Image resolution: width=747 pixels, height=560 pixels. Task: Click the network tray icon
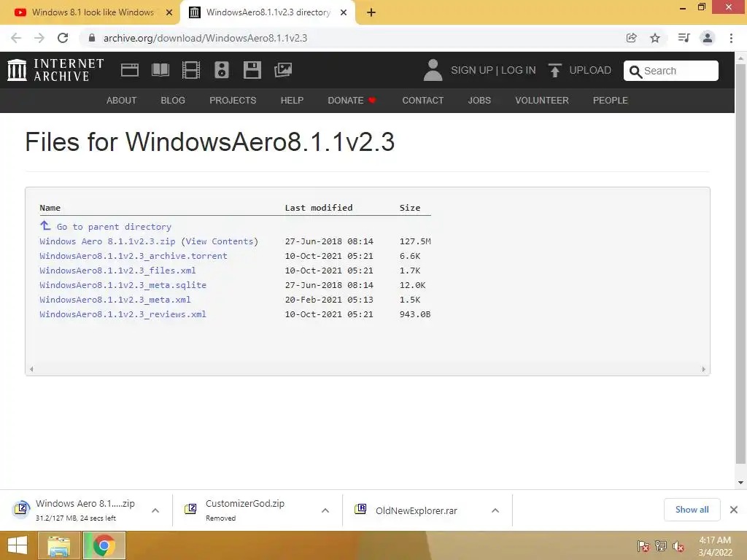click(x=661, y=546)
